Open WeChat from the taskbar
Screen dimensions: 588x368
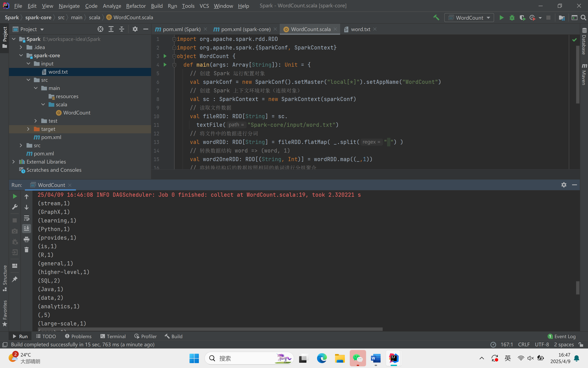click(x=358, y=358)
